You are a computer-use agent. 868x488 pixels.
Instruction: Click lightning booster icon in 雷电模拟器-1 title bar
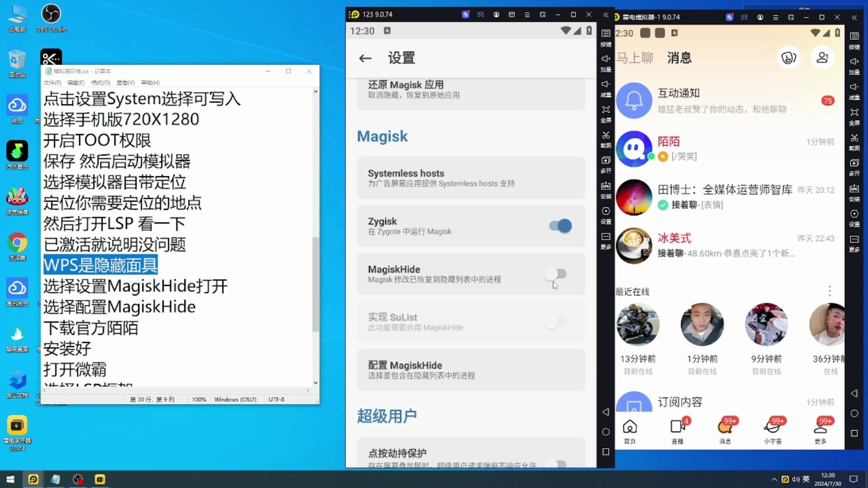coord(729,17)
